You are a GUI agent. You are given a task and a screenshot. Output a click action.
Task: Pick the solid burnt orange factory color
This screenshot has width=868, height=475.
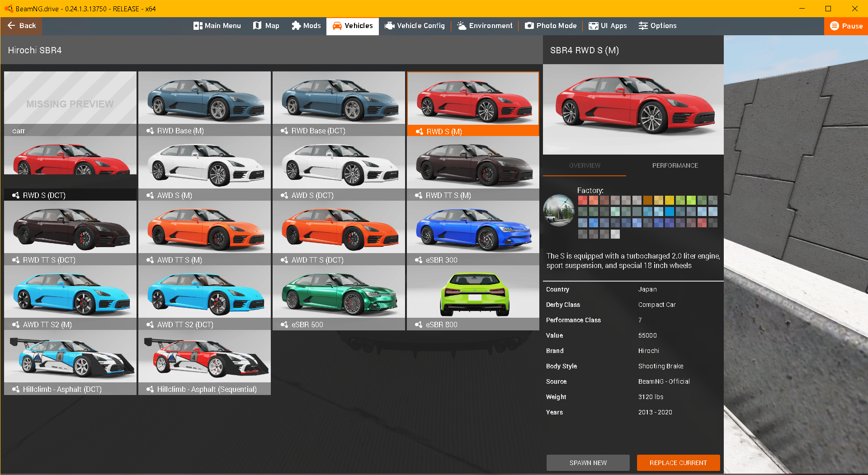point(648,200)
